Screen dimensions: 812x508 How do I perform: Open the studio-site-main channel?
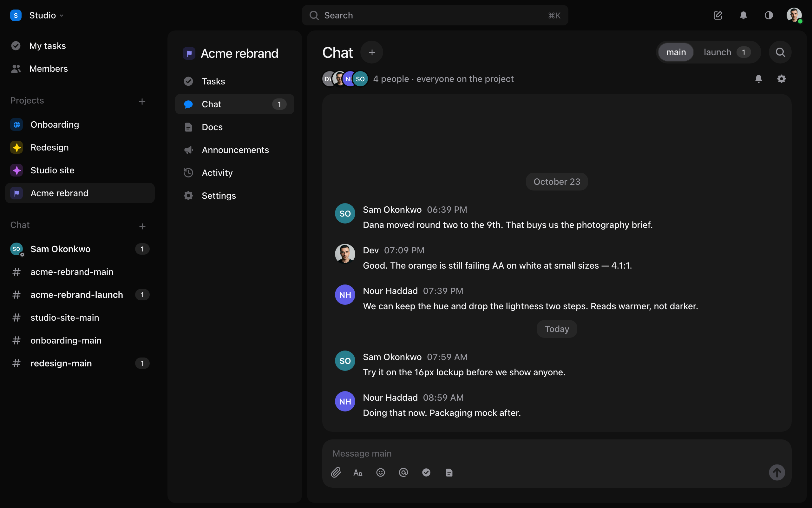[80, 317]
